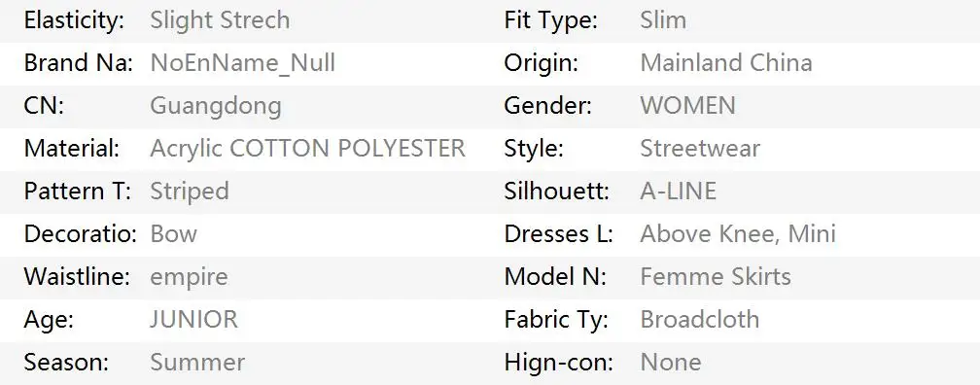Screen dimensions: 980x385
Task: Select the Streetwear style value
Action: tap(700, 149)
